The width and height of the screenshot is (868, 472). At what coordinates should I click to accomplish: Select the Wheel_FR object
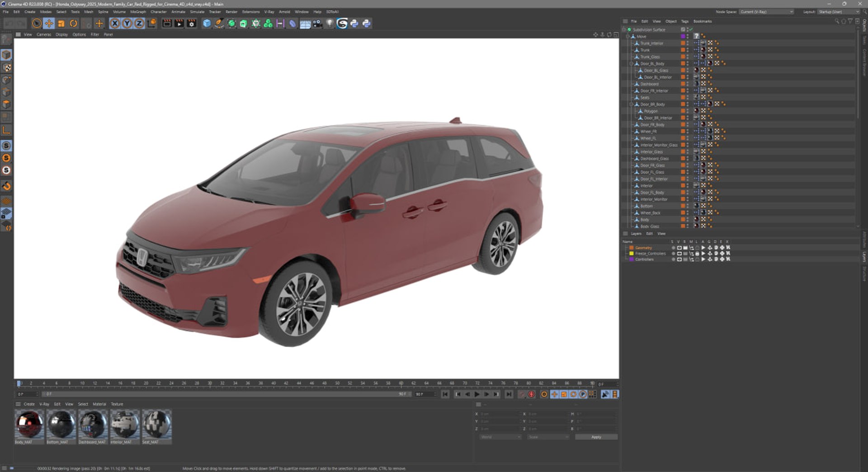tap(648, 132)
